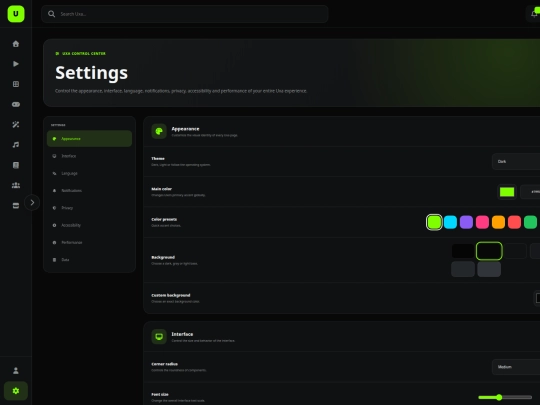Choose the lime green color preset
This screenshot has height=405, width=540.
[434, 222]
